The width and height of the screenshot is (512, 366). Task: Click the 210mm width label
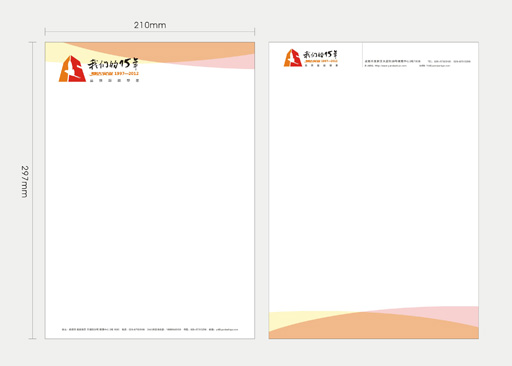150,25
